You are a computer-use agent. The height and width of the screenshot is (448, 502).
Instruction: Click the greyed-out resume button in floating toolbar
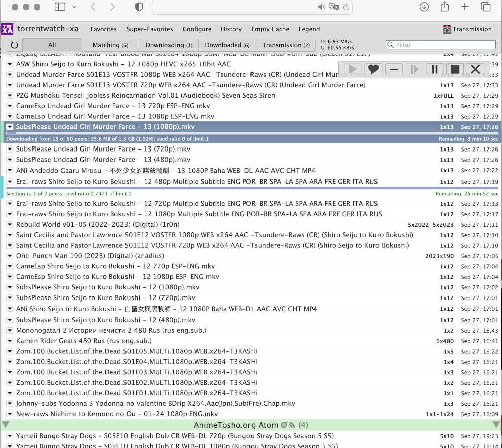pos(414,69)
